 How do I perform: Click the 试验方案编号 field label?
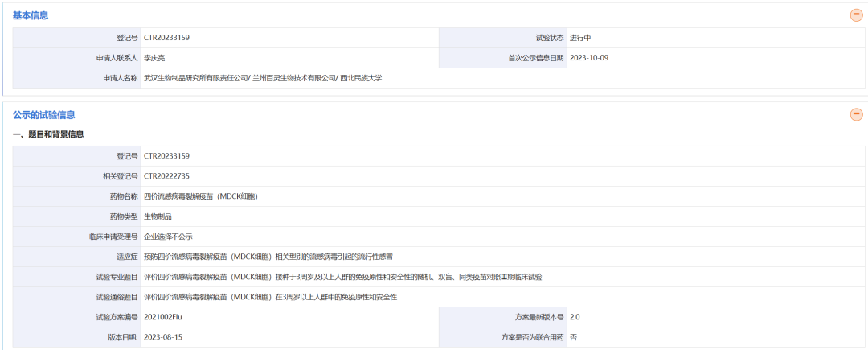pos(117,317)
